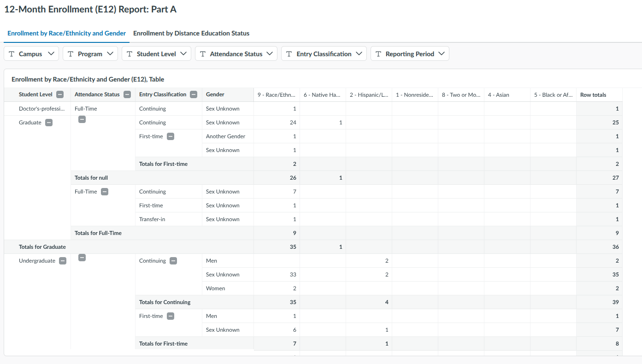This screenshot has width=642, height=364.
Task: Click the 1 - Nonreside... column header
Action: pos(415,95)
